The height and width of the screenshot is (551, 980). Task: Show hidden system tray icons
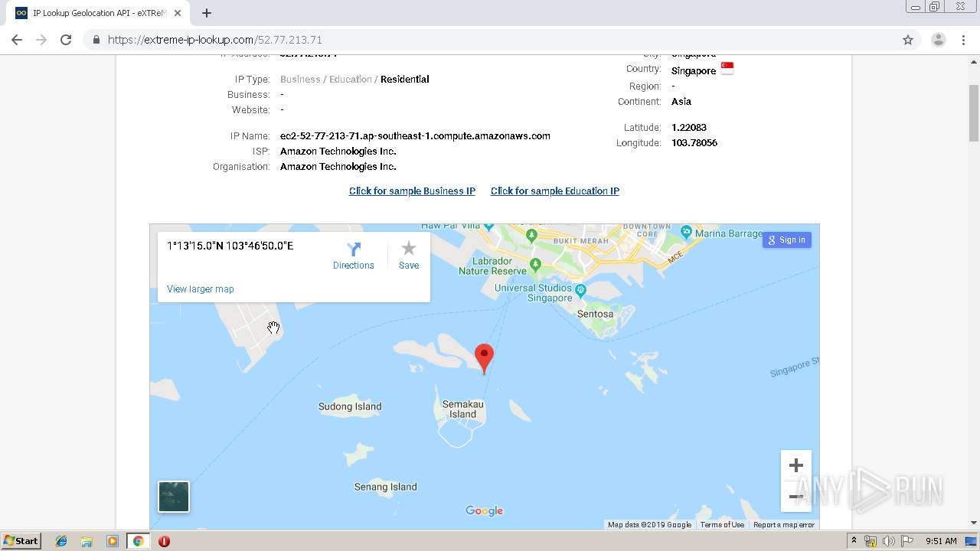tap(854, 541)
